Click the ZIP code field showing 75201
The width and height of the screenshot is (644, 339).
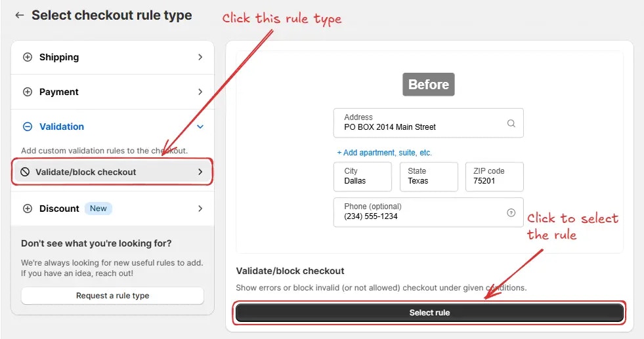point(494,176)
